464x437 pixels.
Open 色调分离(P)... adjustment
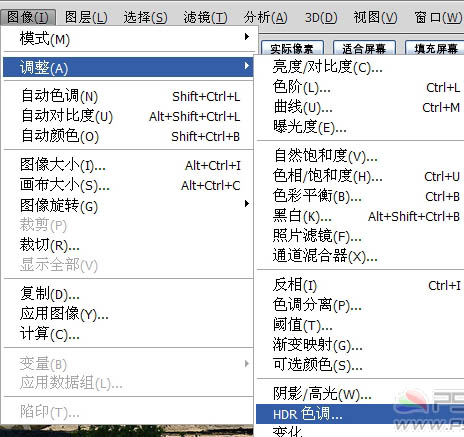360,305
